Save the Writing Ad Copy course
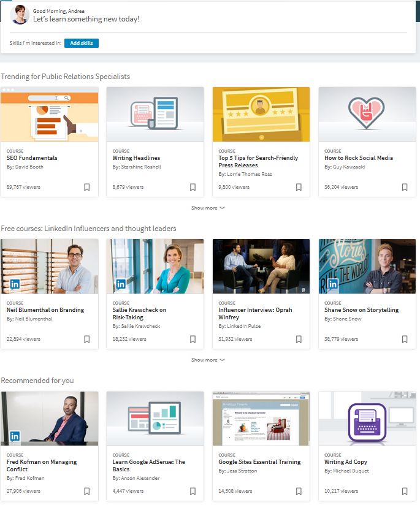The image size is (420, 505). [x=405, y=491]
